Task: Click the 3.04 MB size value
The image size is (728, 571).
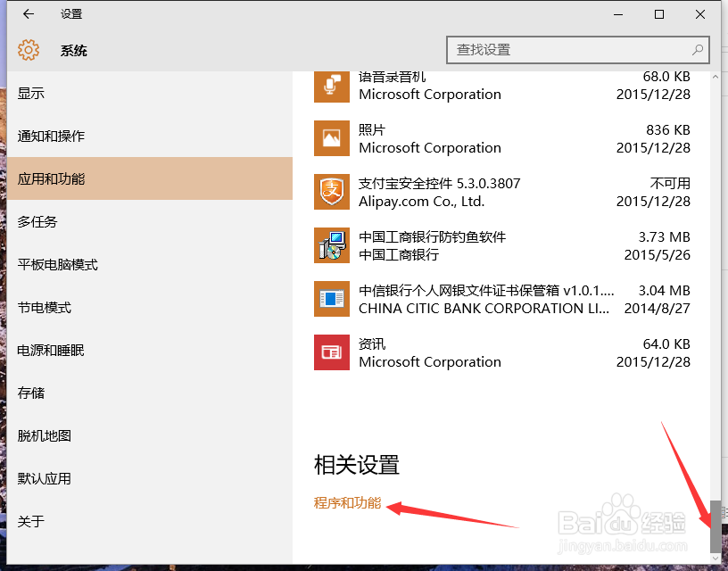Action: click(x=665, y=291)
